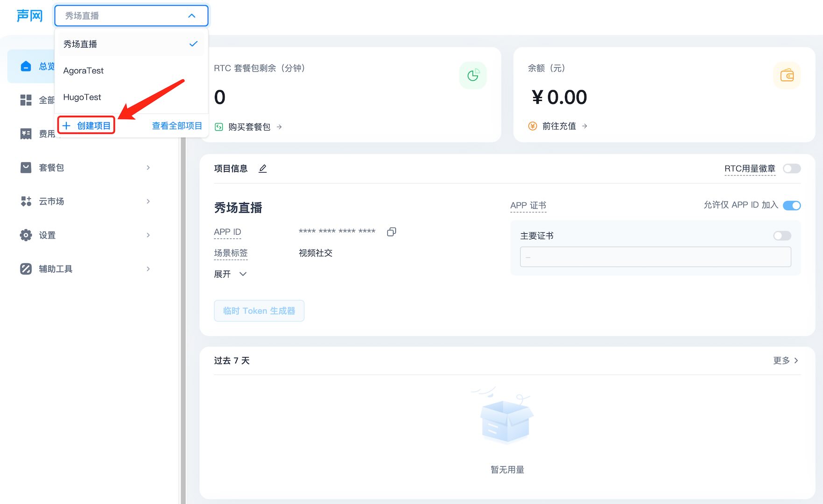Click the 套餐包 package icon

26,168
